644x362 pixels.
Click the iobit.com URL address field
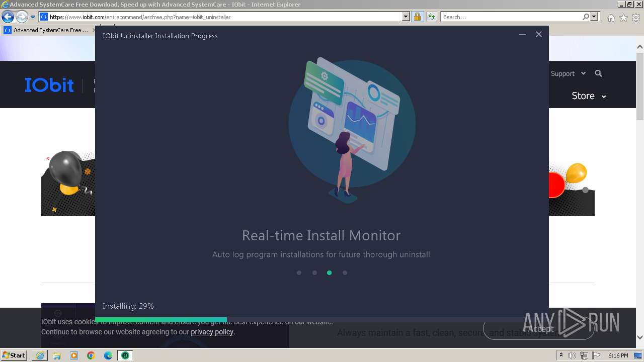click(224, 17)
